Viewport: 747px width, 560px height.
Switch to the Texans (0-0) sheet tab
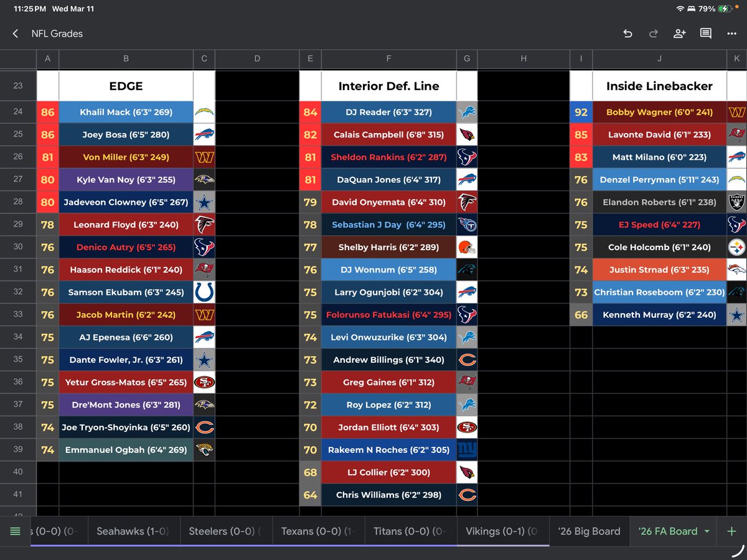click(318, 531)
